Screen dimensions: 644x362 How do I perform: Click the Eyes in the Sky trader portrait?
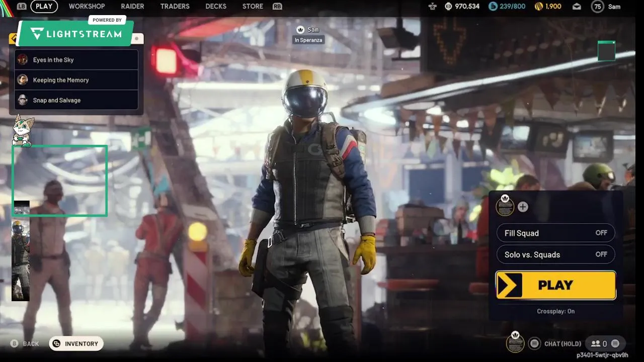tap(23, 60)
